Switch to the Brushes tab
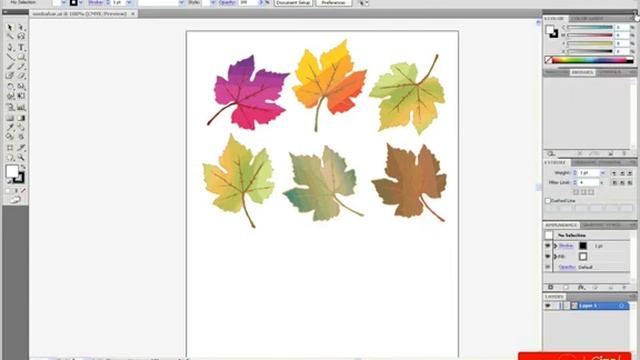 582,72
